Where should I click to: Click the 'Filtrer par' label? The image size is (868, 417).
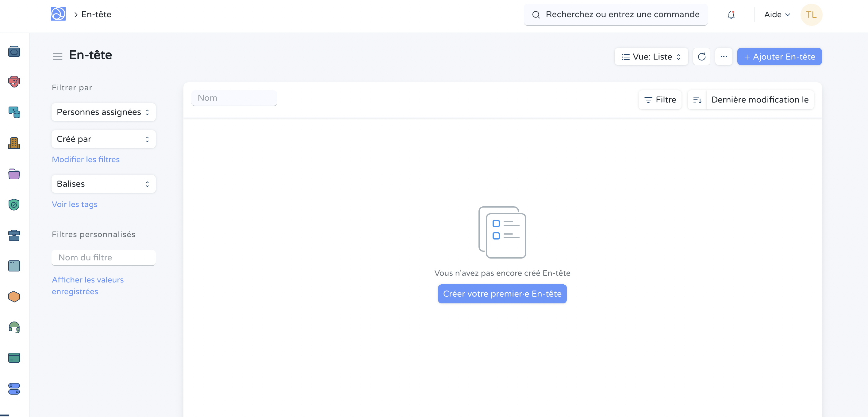[72, 88]
